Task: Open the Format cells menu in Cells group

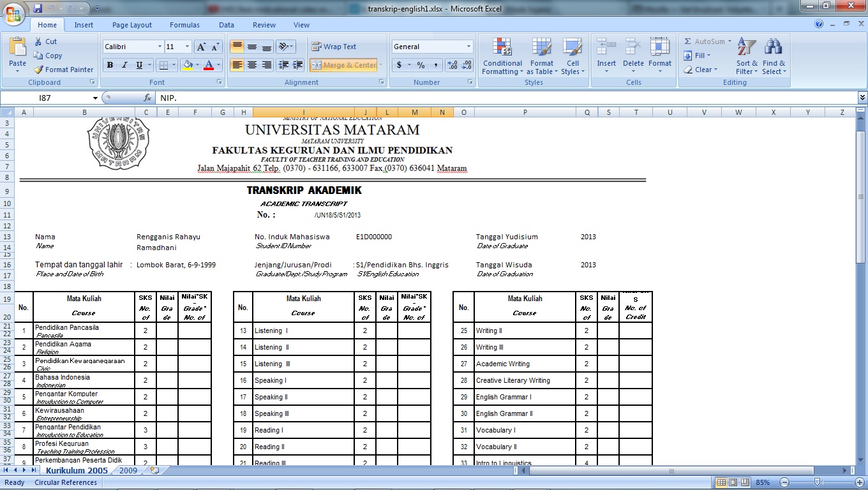Action: [x=660, y=56]
